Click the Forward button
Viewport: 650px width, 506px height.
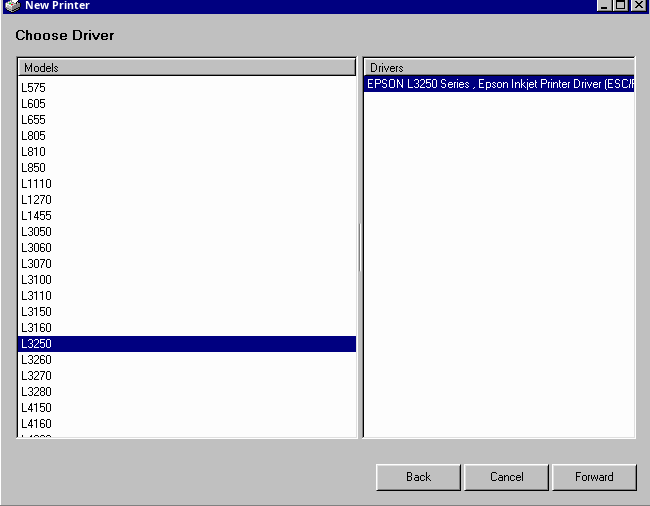pyautogui.click(x=594, y=477)
